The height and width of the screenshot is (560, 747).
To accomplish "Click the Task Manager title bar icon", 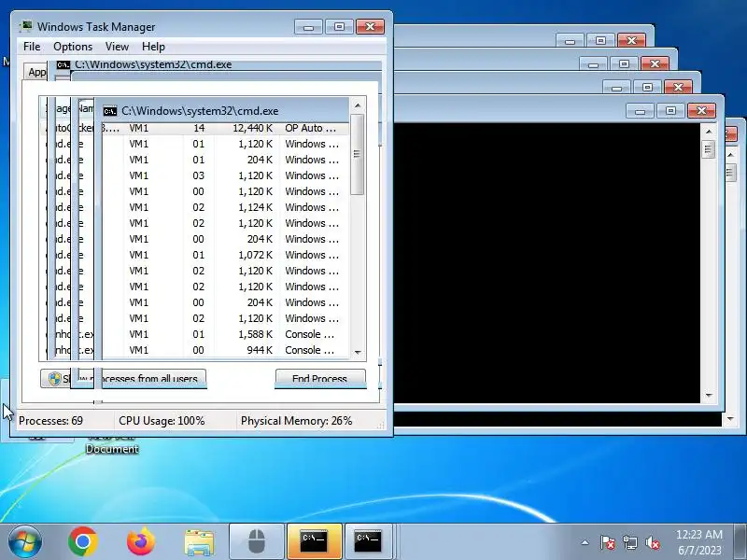I will tap(26, 26).
